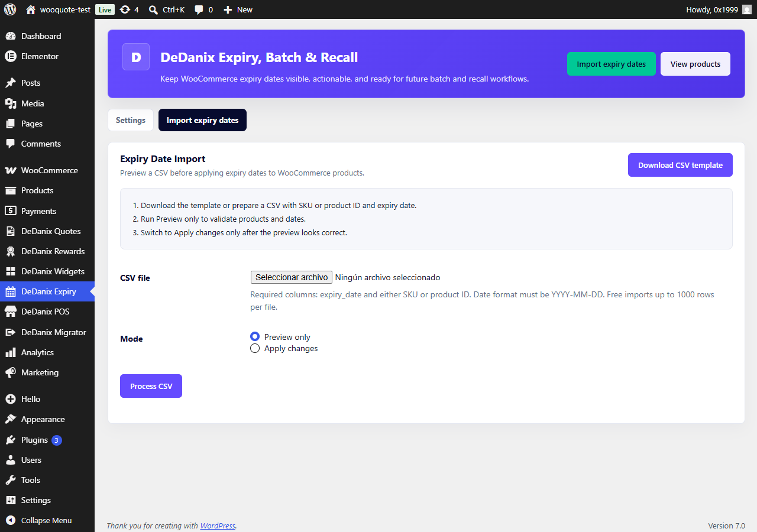Open Settings in the sidebar menu

pos(47,500)
